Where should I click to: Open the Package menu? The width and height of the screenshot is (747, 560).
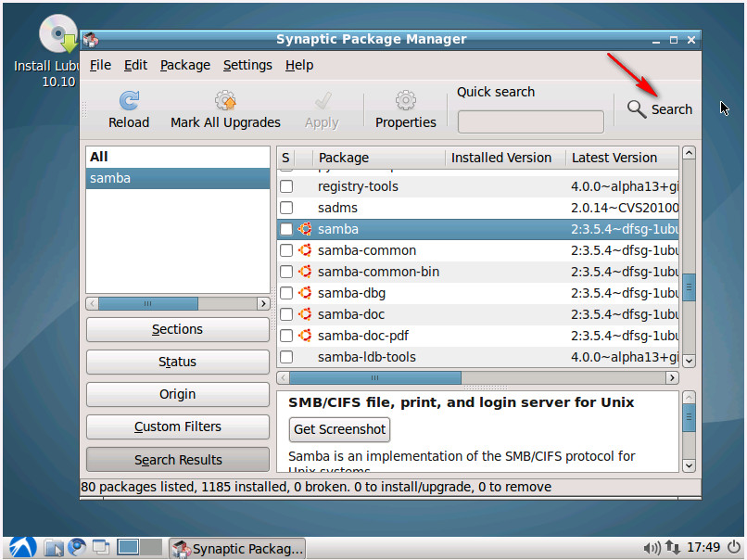pos(185,65)
